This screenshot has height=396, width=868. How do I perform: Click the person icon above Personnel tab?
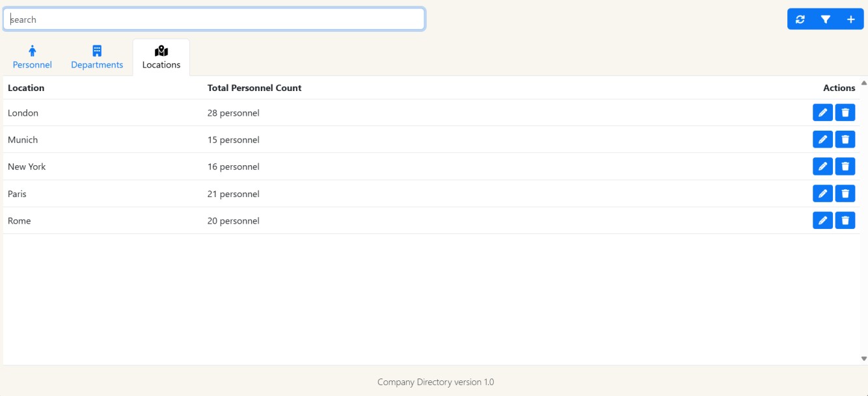[x=32, y=49]
